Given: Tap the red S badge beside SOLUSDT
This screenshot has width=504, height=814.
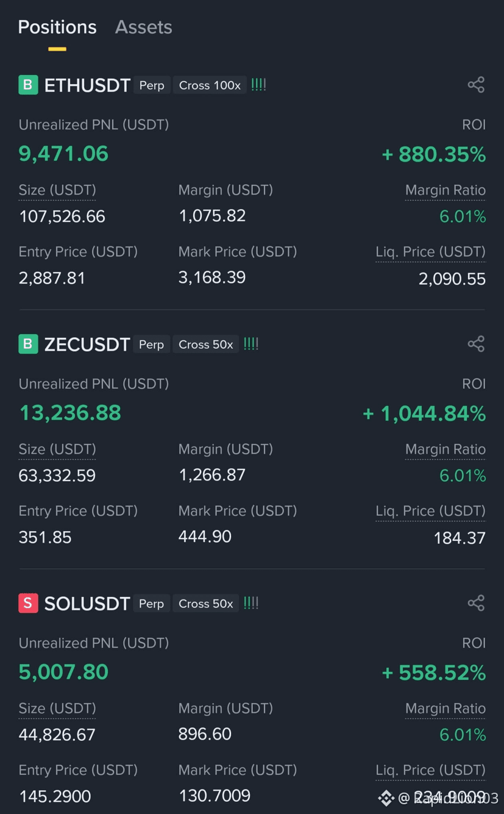Looking at the screenshot, I should coord(28,603).
